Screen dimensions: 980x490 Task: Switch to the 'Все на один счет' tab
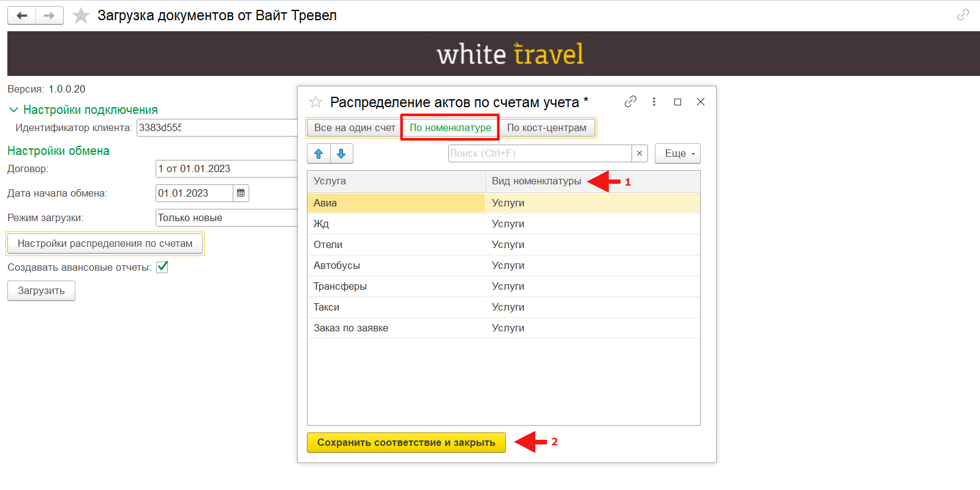355,128
